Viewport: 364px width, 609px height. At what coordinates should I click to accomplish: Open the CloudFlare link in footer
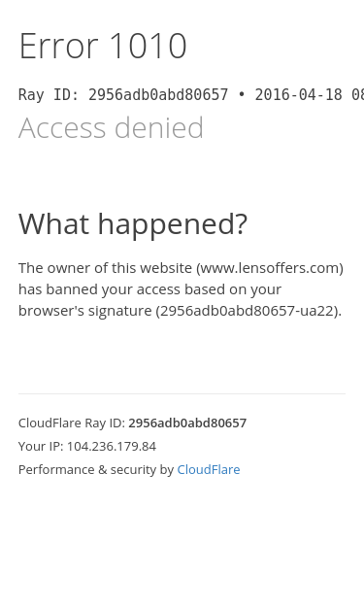coord(209,469)
